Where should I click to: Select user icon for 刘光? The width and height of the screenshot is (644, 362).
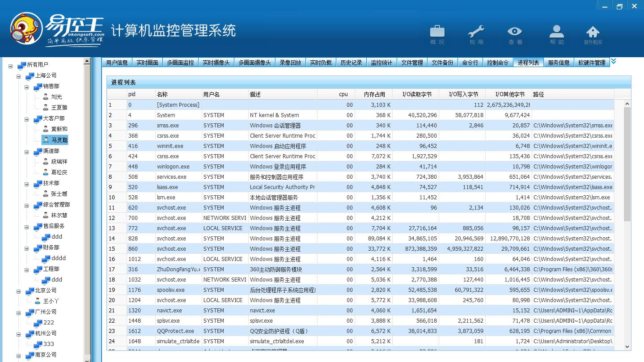(46, 97)
